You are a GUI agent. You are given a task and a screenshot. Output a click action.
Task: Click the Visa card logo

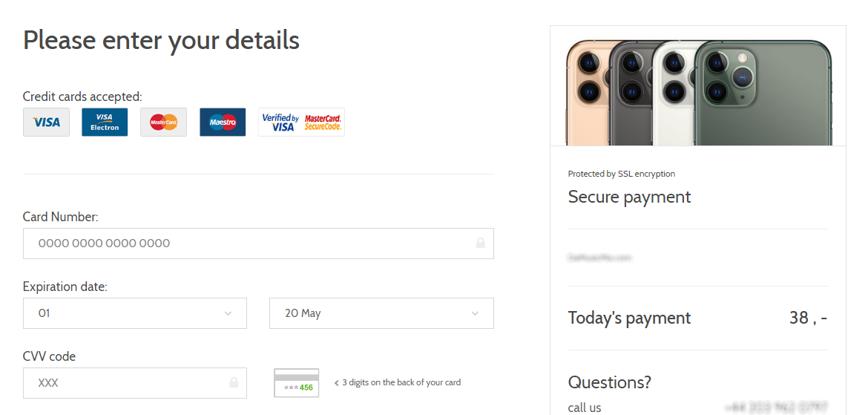(x=46, y=122)
